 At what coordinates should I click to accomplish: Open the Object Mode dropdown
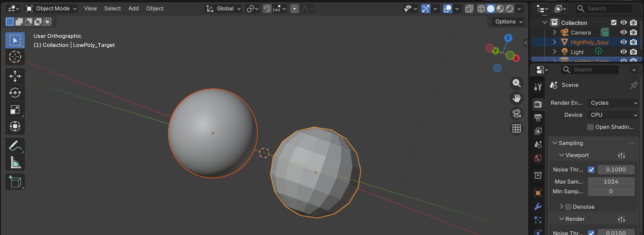coord(51,9)
